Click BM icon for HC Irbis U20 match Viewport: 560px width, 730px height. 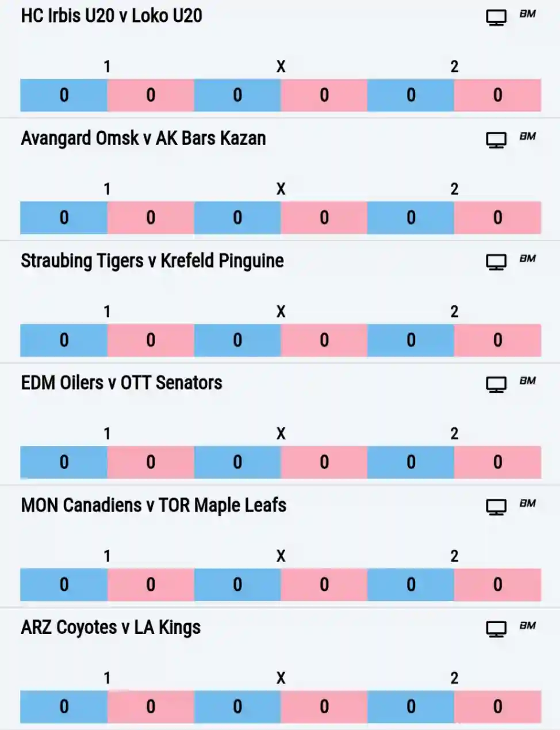coord(527,14)
